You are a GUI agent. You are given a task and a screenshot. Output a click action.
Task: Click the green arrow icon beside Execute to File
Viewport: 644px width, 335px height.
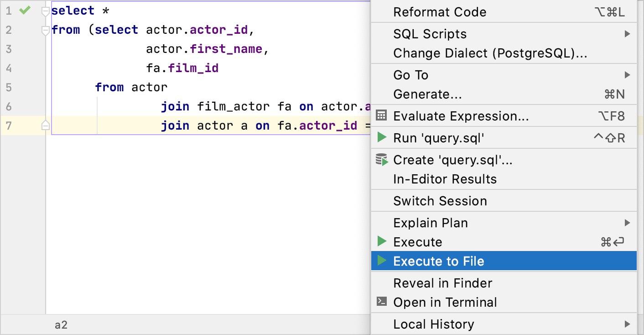click(x=381, y=261)
